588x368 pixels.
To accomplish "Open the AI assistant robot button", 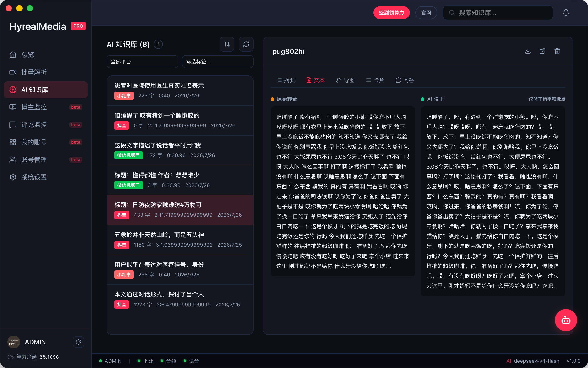I will click(566, 320).
